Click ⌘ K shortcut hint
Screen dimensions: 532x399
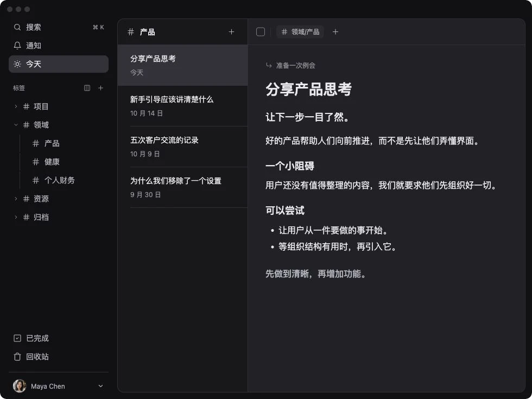[x=98, y=27]
